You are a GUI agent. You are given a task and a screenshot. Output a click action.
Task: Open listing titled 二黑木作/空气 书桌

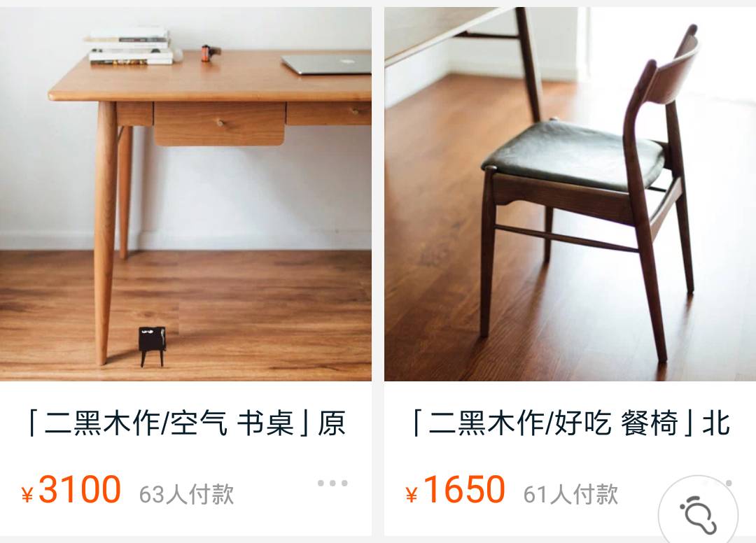pos(185,423)
